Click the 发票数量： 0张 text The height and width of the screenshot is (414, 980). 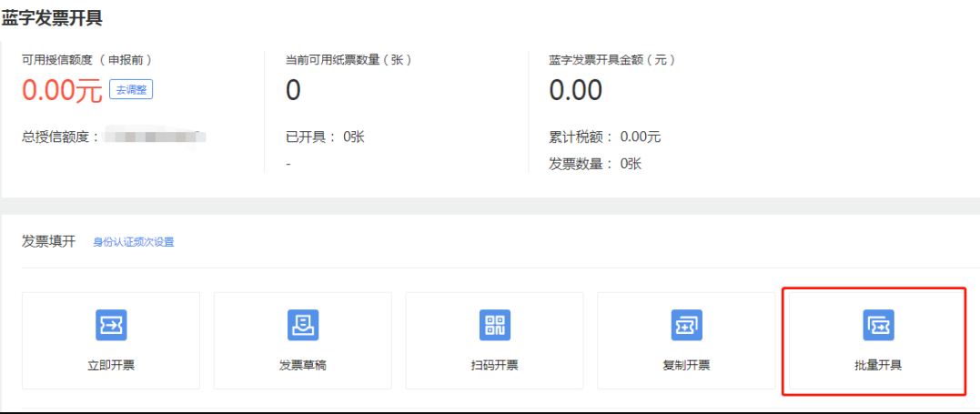pyautogui.click(x=595, y=165)
